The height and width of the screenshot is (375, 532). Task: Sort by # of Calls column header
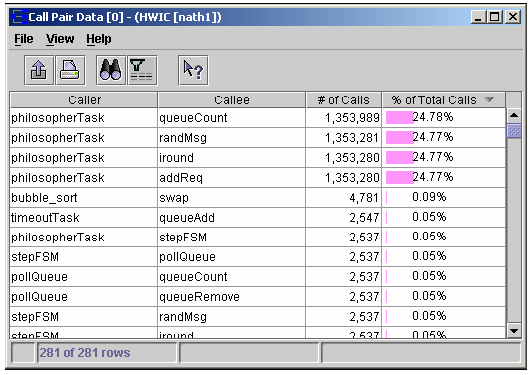(344, 100)
